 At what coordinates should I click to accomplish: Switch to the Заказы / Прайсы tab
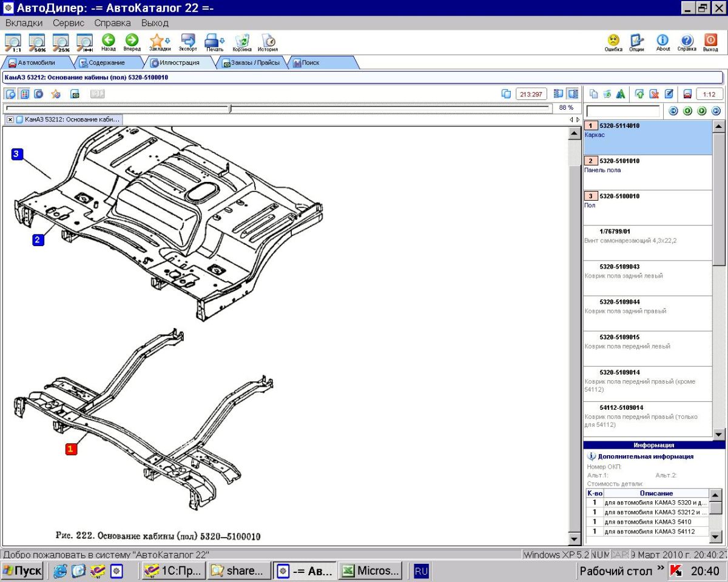pyautogui.click(x=251, y=62)
